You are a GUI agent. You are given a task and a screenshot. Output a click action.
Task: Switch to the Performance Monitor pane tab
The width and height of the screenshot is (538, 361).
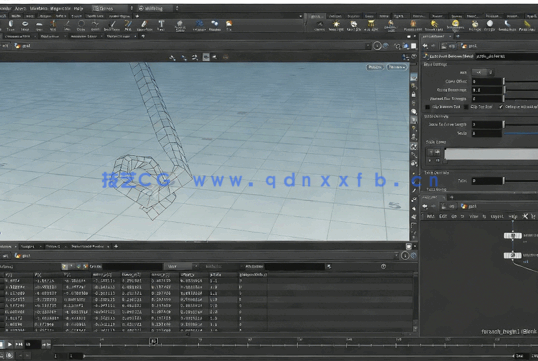[x=87, y=246]
